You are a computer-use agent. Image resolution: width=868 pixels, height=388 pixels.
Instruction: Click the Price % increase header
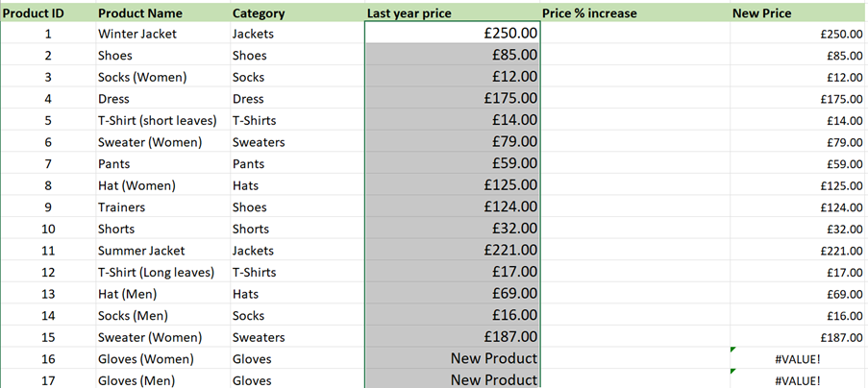[x=590, y=13]
